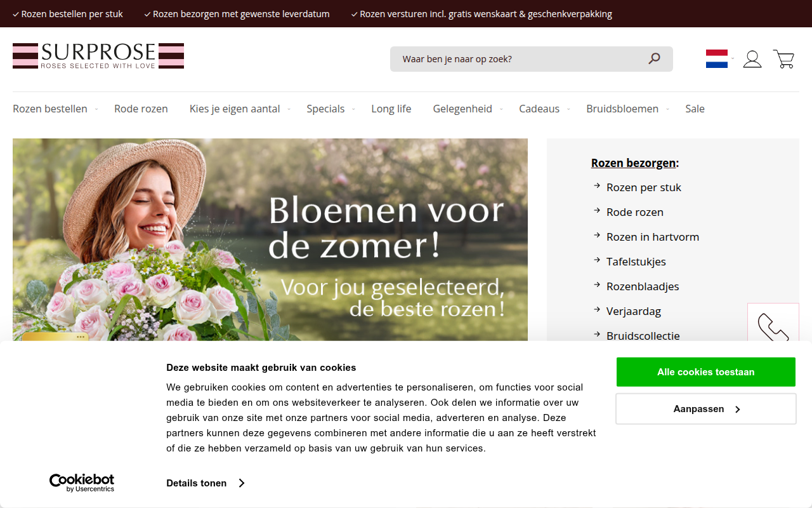Click the Bloemen voor de zomer banner

tap(270, 239)
